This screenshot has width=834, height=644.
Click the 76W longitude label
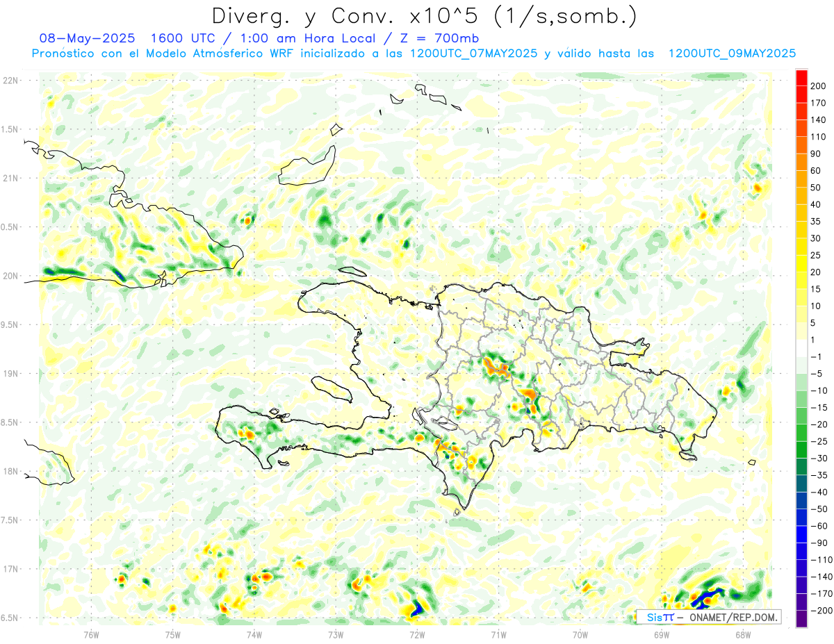[91, 634]
